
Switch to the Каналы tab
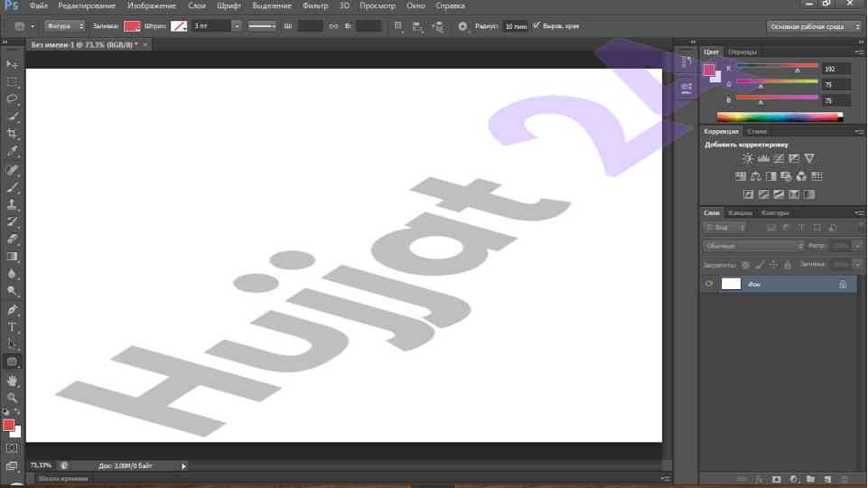[741, 213]
